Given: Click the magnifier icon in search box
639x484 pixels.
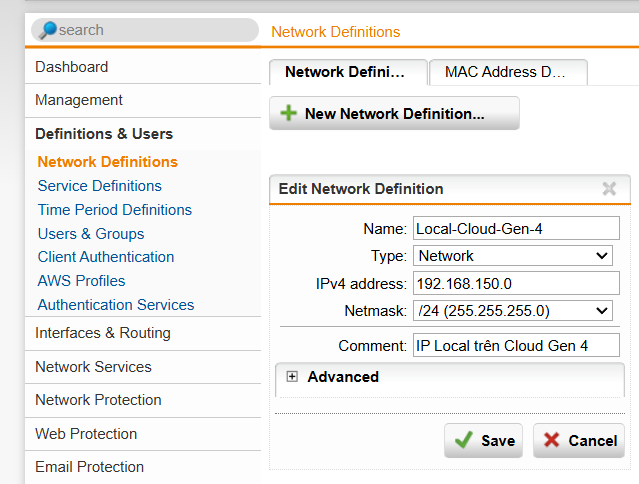Looking at the screenshot, I should tap(47, 30).
